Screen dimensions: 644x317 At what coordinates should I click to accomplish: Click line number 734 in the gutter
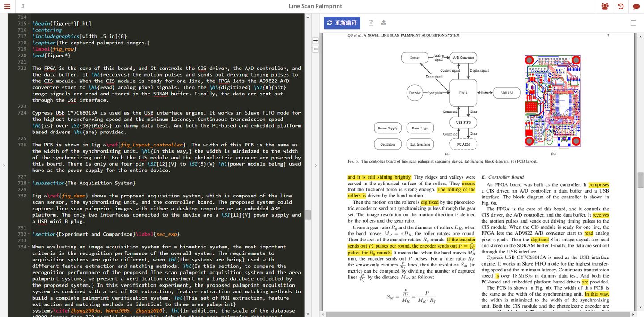point(22,247)
